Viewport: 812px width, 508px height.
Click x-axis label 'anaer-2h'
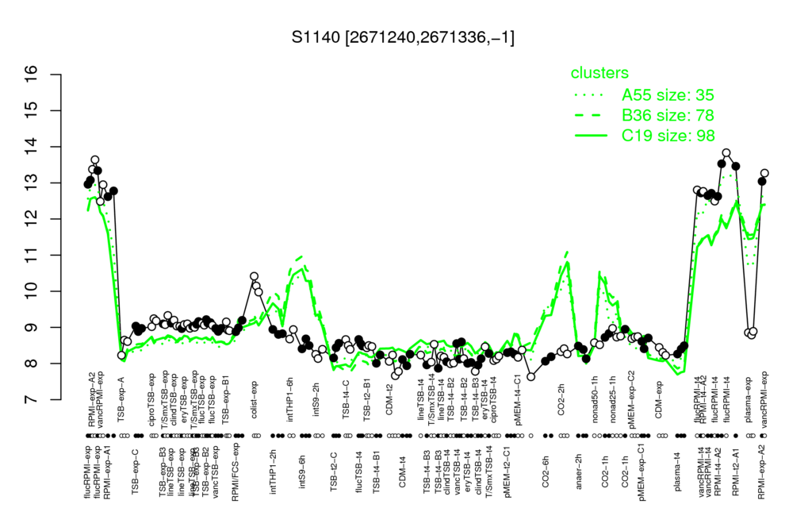point(579,473)
